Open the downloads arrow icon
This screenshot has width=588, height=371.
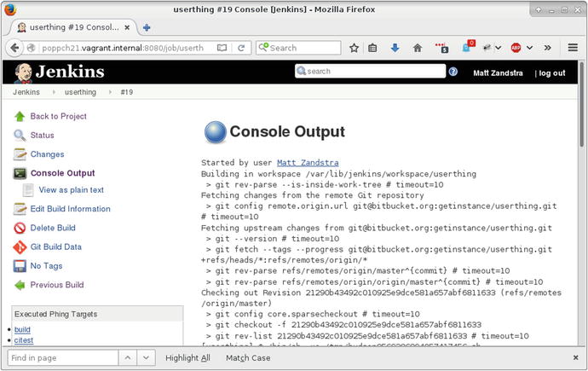pyautogui.click(x=395, y=48)
